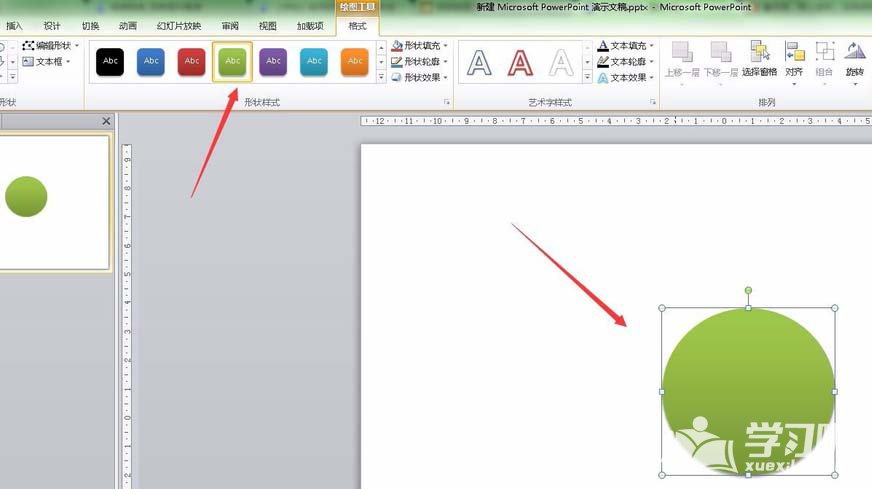Expand the 形状轮廓 outline menu
The image size is (872, 489).
point(420,62)
